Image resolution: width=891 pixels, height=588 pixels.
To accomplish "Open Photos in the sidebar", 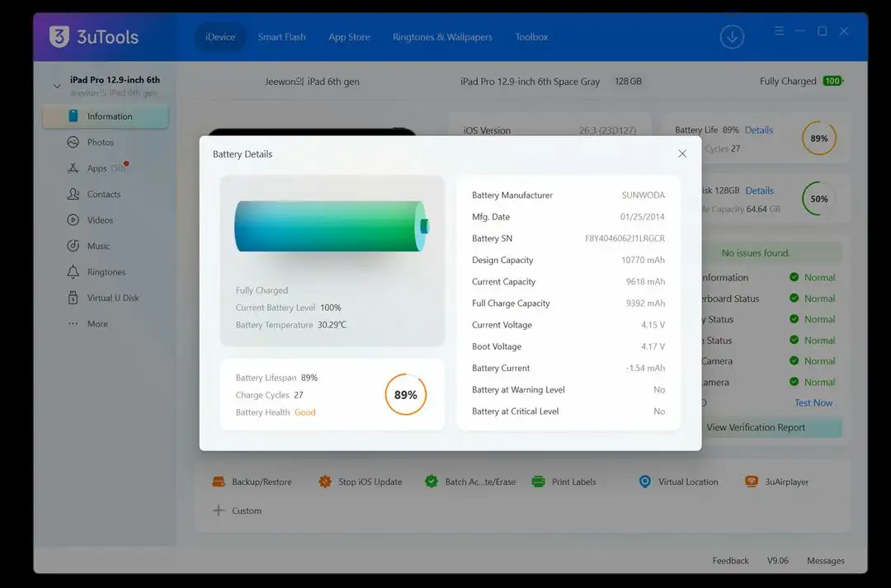I will 101,142.
